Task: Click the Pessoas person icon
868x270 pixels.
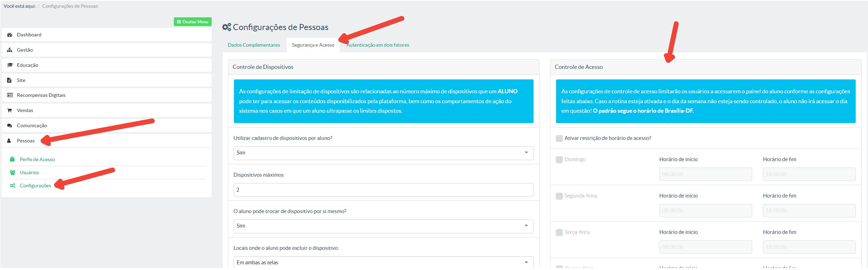Action: 9,141
